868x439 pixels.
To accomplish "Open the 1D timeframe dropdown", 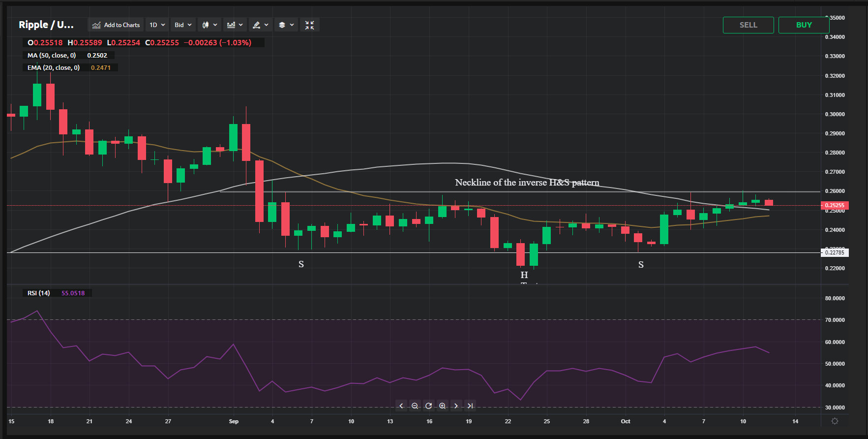I will click(x=157, y=25).
